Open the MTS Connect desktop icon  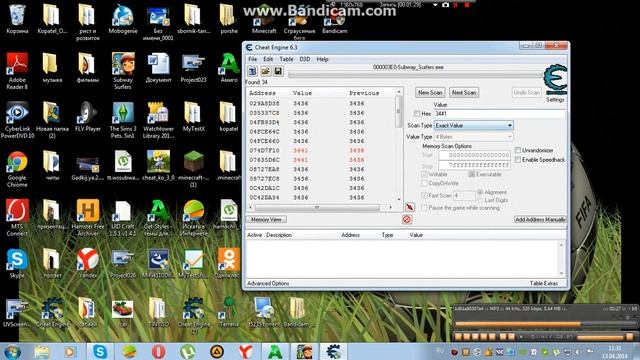pyautogui.click(x=17, y=218)
